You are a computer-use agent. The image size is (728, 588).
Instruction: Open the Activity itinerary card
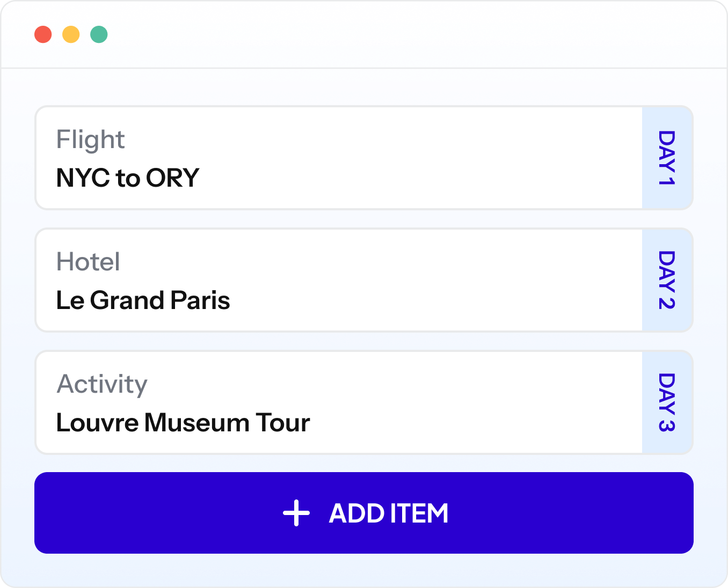[364, 402]
